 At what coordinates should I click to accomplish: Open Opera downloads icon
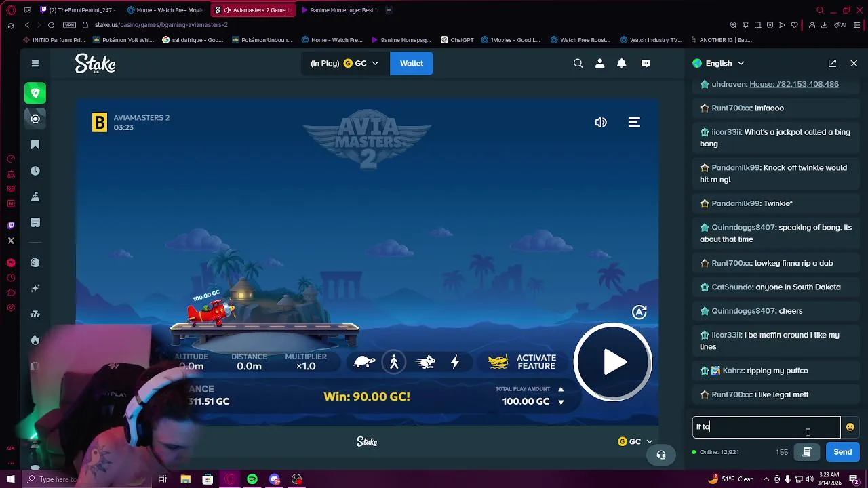[824, 25]
